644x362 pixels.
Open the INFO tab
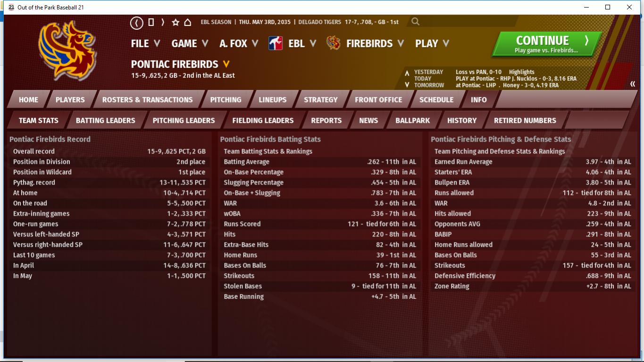click(x=479, y=100)
